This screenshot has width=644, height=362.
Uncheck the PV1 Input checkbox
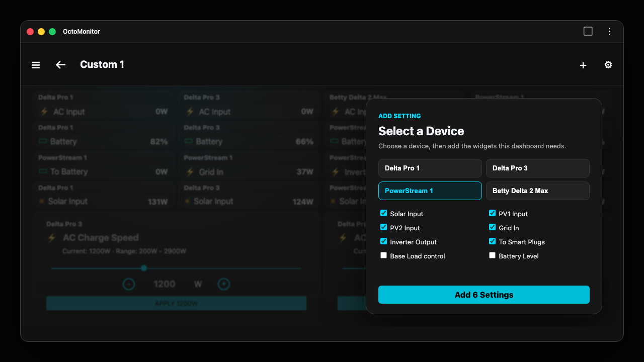coord(493,213)
